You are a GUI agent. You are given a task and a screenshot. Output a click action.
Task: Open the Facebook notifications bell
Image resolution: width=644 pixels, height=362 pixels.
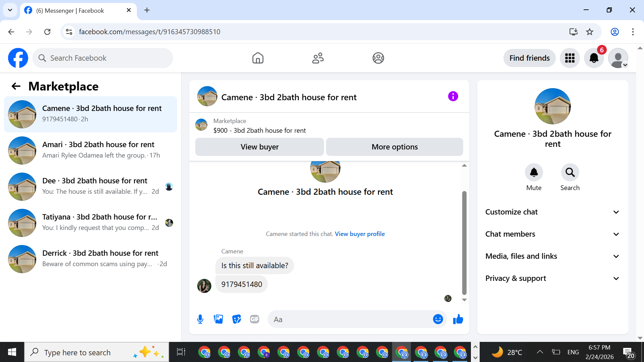pyautogui.click(x=594, y=58)
